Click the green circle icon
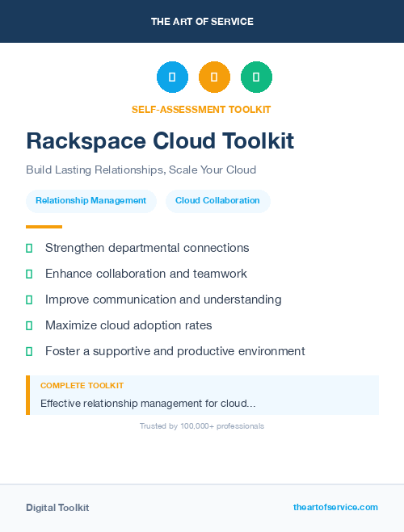The height and width of the screenshot is (532, 404). (256, 77)
